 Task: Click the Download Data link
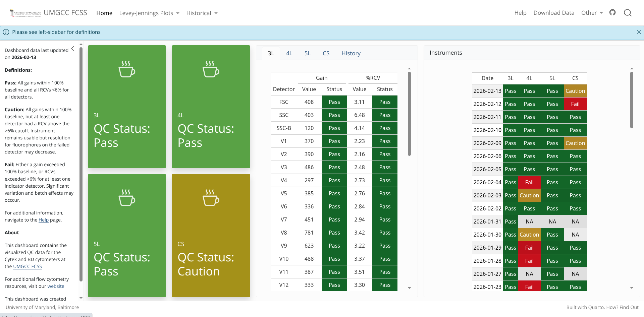point(554,13)
